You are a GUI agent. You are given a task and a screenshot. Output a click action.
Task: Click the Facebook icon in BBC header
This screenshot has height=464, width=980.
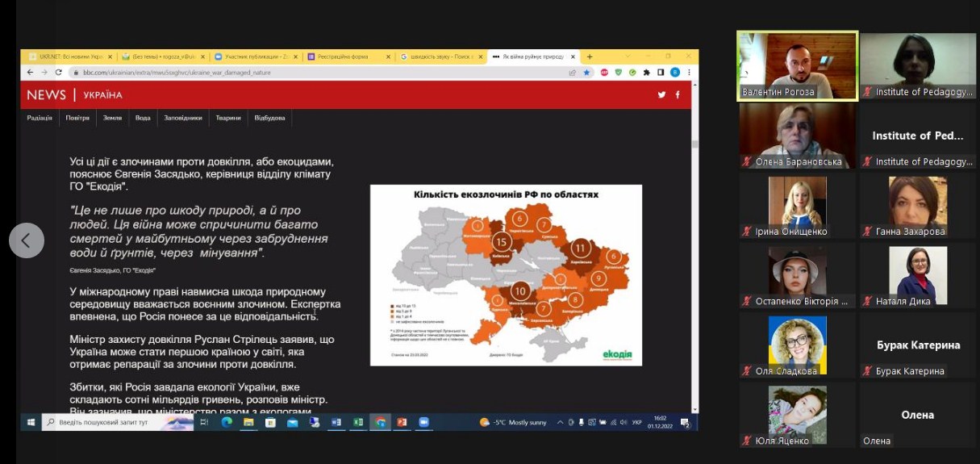pyautogui.click(x=678, y=95)
